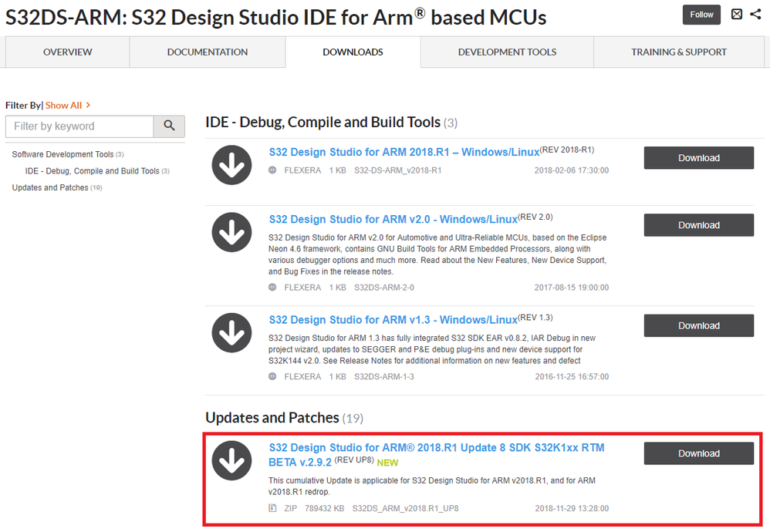770x532 pixels.
Task: Download S32 Design Studio ARM 2018.R1
Action: pyautogui.click(x=699, y=158)
